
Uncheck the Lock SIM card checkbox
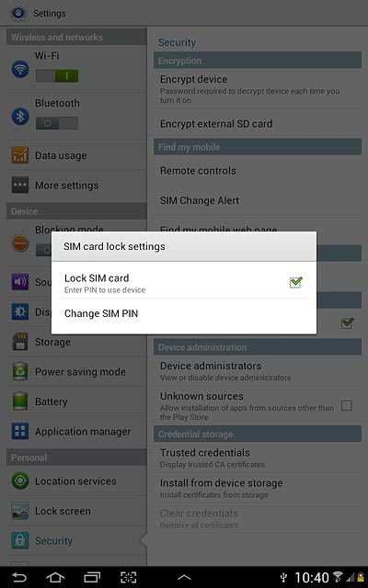[x=296, y=282]
